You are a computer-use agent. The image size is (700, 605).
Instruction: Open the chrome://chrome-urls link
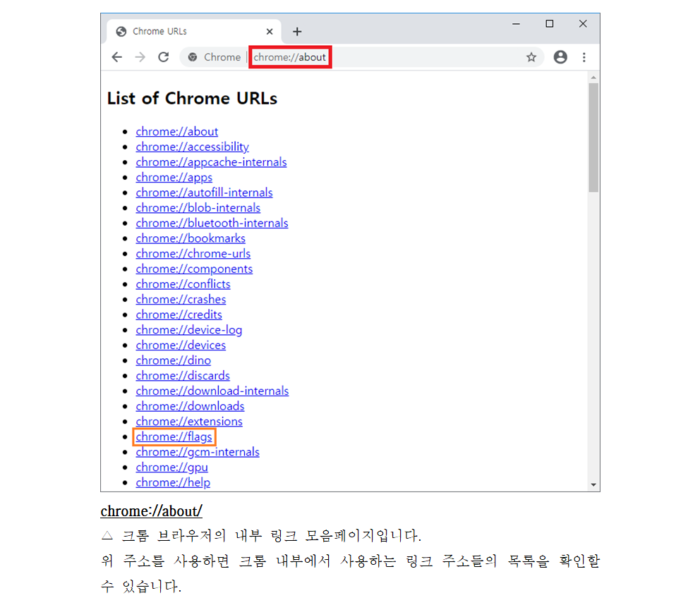[193, 253]
